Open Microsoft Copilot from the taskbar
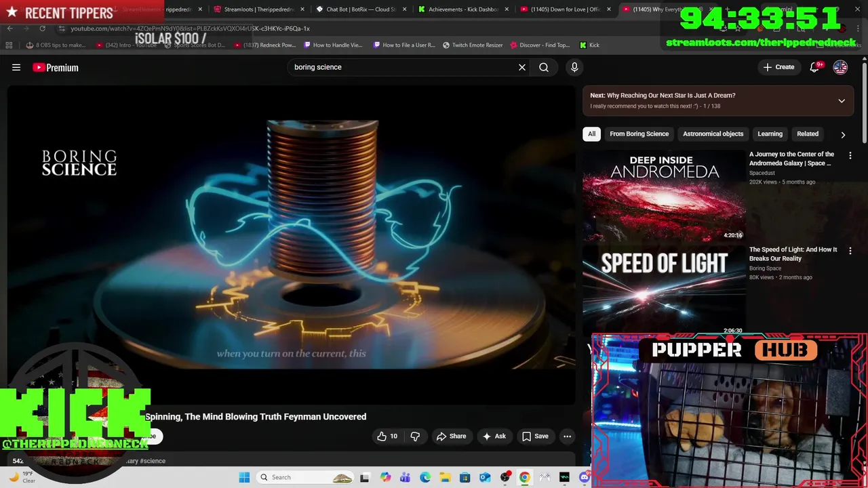This screenshot has width=868, height=488. point(386,477)
